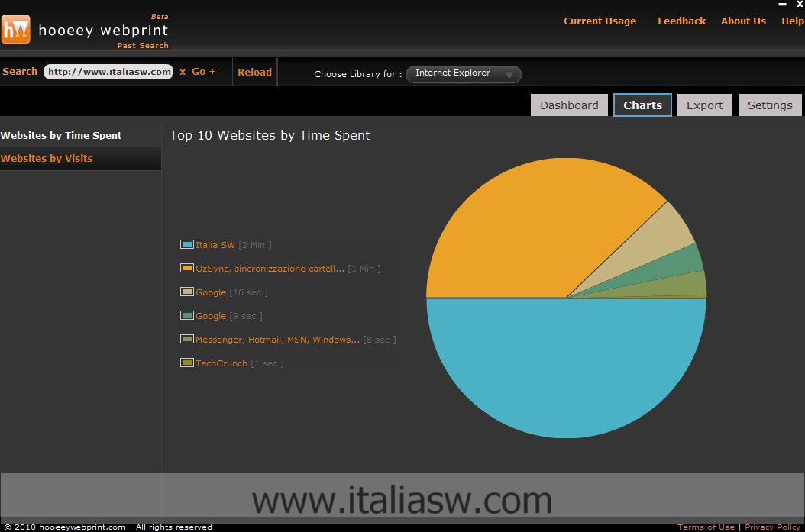The image size is (805, 532).
Task: Click the blue Italia SW legend swatch
Action: click(187, 244)
